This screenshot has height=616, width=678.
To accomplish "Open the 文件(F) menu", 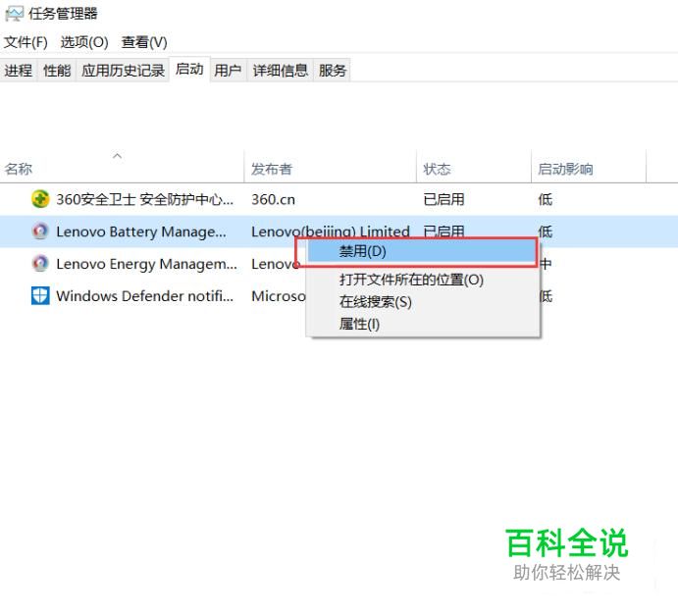I will point(26,42).
